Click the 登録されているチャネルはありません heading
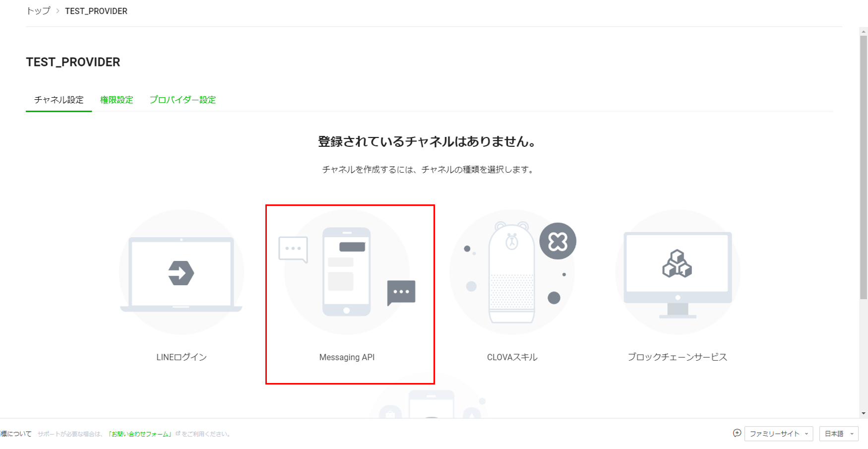 coord(429,141)
